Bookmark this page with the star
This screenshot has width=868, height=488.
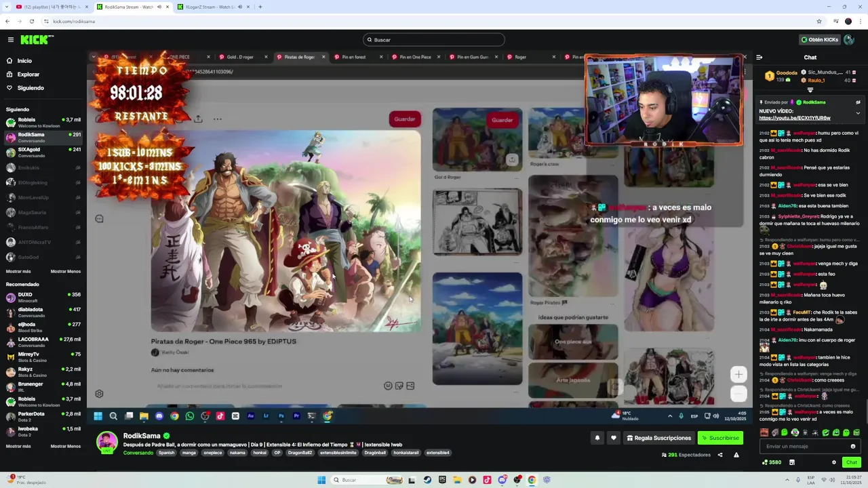click(x=819, y=21)
